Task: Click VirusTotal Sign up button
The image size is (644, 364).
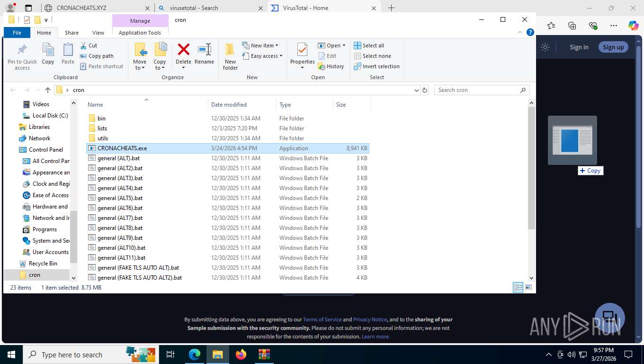Action: (613, 47)
